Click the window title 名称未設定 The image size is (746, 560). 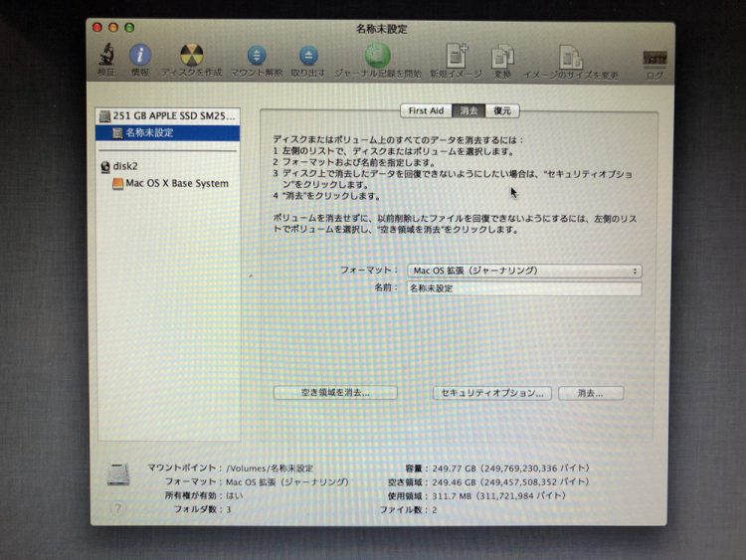click(x=382, y=29)
